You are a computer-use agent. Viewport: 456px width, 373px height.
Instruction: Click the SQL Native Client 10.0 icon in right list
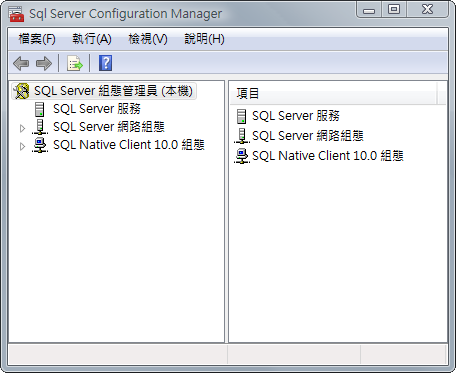coord(242,156)
